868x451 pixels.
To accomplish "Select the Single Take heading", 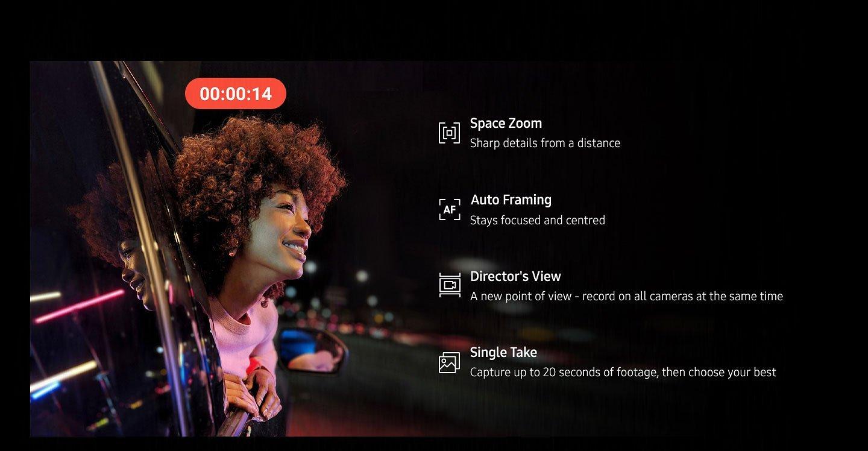I will [503, 352].
